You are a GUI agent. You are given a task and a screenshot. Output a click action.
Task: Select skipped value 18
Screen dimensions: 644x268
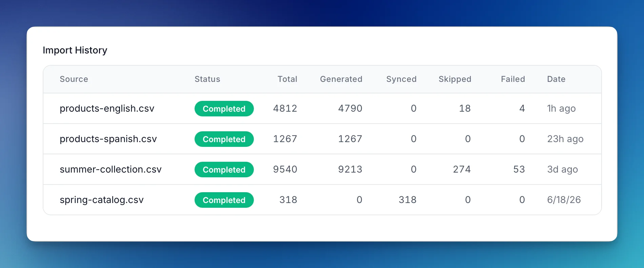(465, 108)
